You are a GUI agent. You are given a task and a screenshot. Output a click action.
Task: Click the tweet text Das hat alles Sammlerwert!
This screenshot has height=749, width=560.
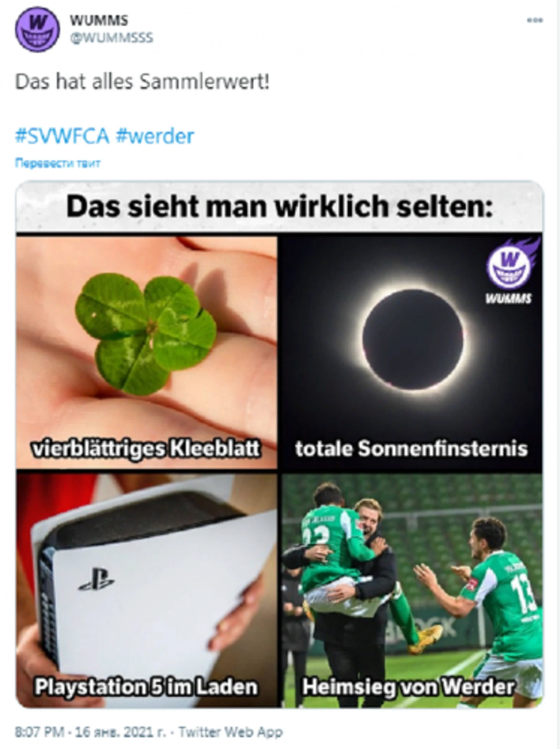[x=142, y=82]
